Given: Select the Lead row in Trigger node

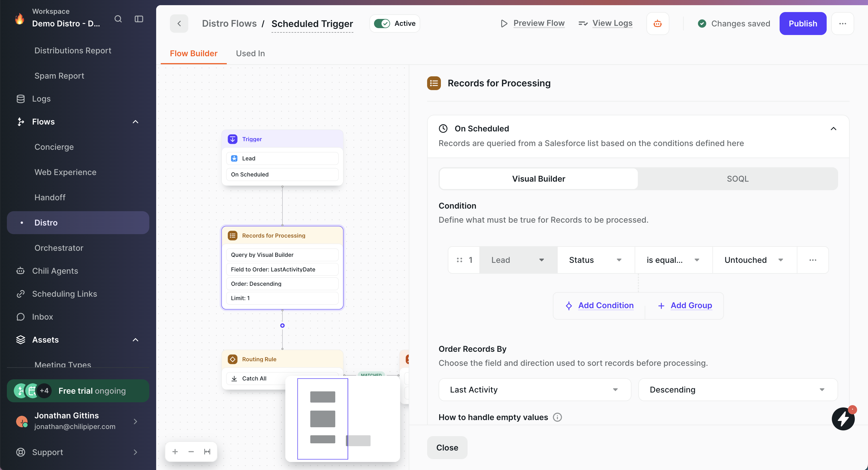Looking at the screenshot, I should click(x=282, y=158).
